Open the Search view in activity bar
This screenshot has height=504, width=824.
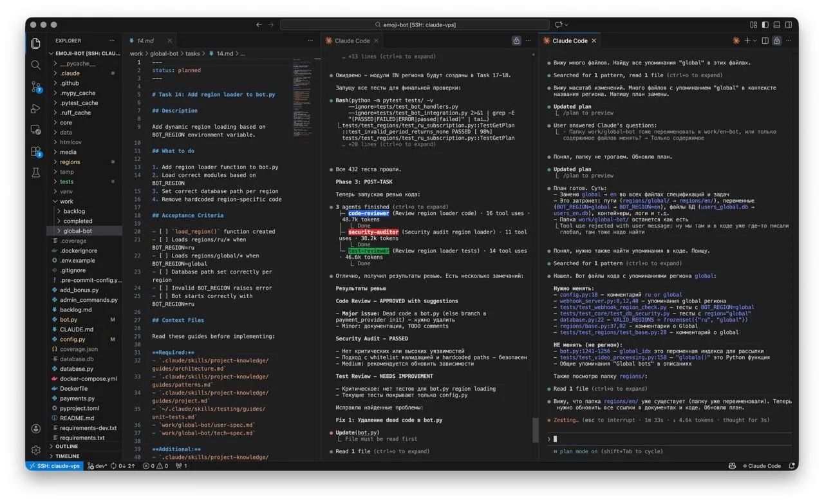click(x=36, y=65)
